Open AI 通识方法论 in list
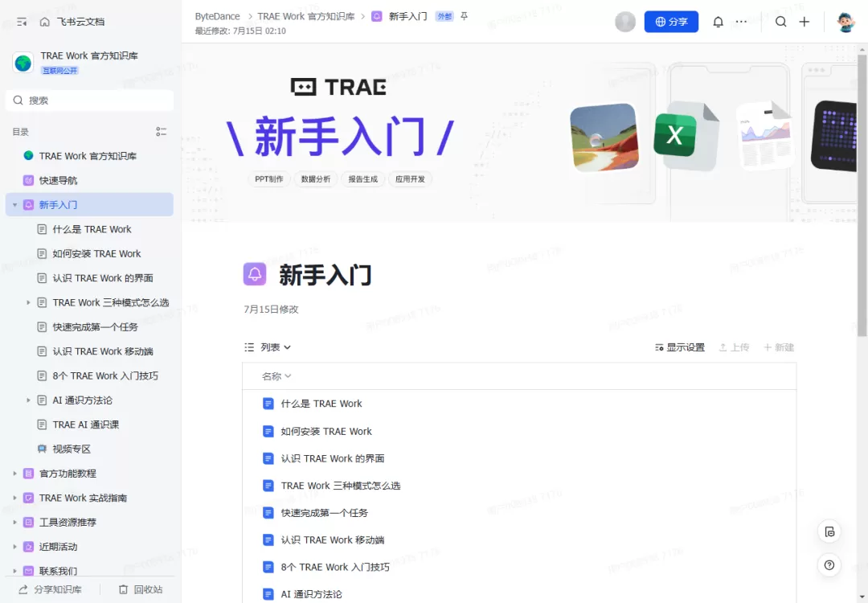 click(311, 594)
